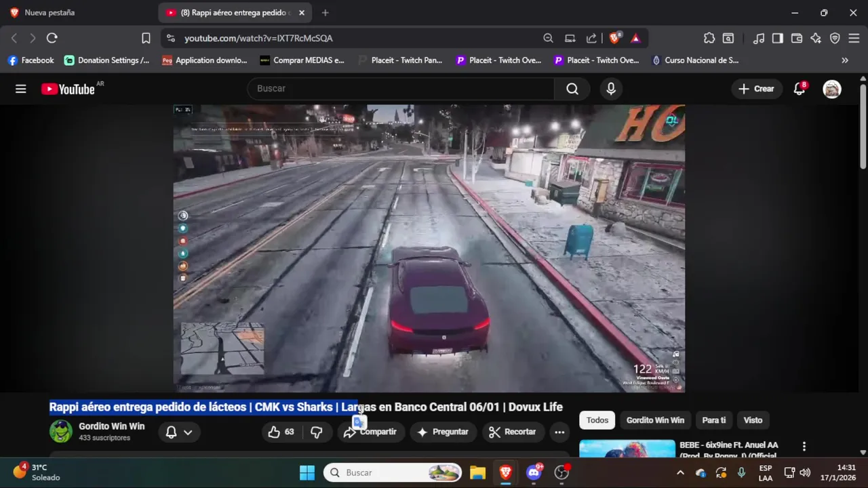Open the volume control in the system tray
This screenshot has width=868, height=488.
pos(805,472)
